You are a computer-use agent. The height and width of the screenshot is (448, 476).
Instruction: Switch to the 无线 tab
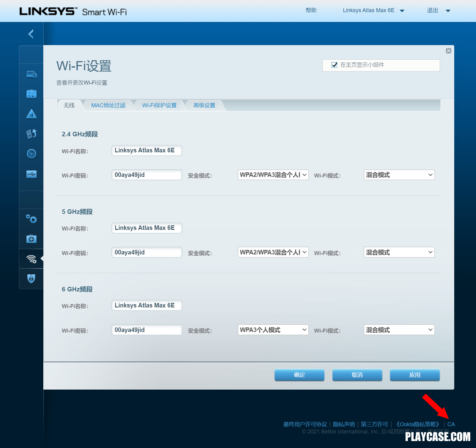coord(69,105)
